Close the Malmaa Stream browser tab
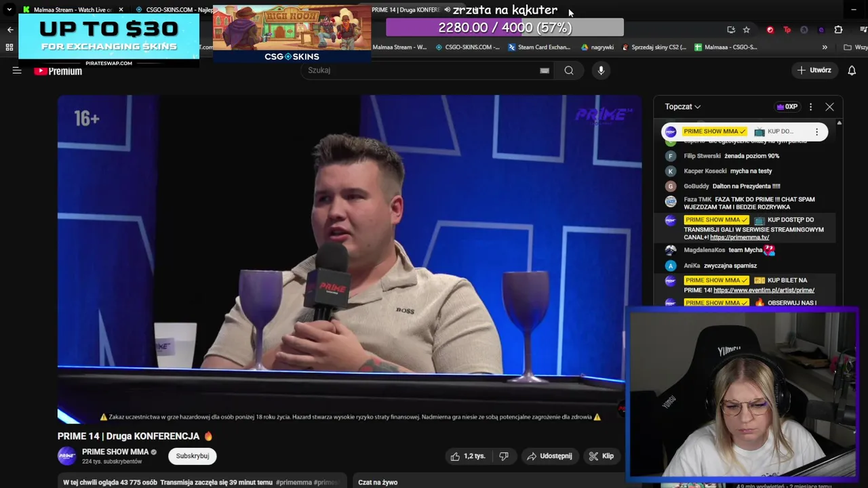The width and height of the screenshot is (868, 488). 121,9
